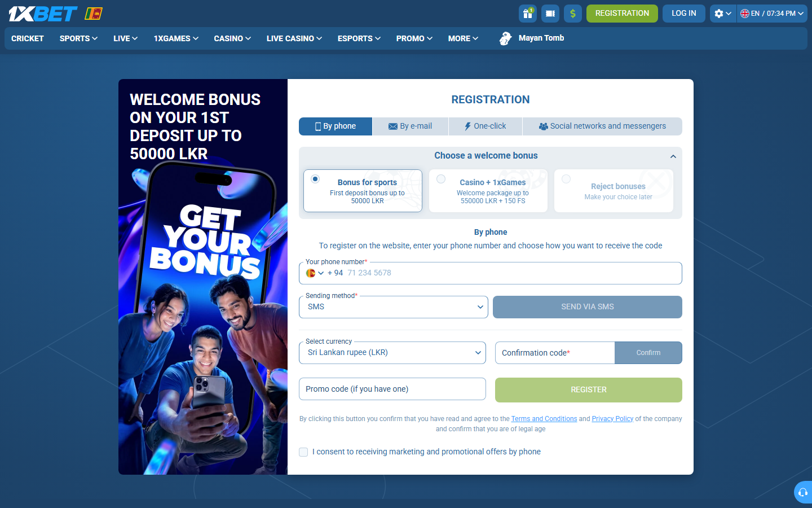Open the Privacy Policy link
812x508 pixels.
click(612, 419)
